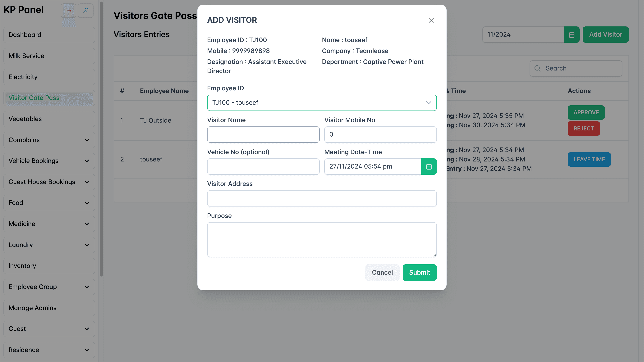Click the LEAVE TIME button for touseef
Screen dimensions: 644x362
(589, 159)
